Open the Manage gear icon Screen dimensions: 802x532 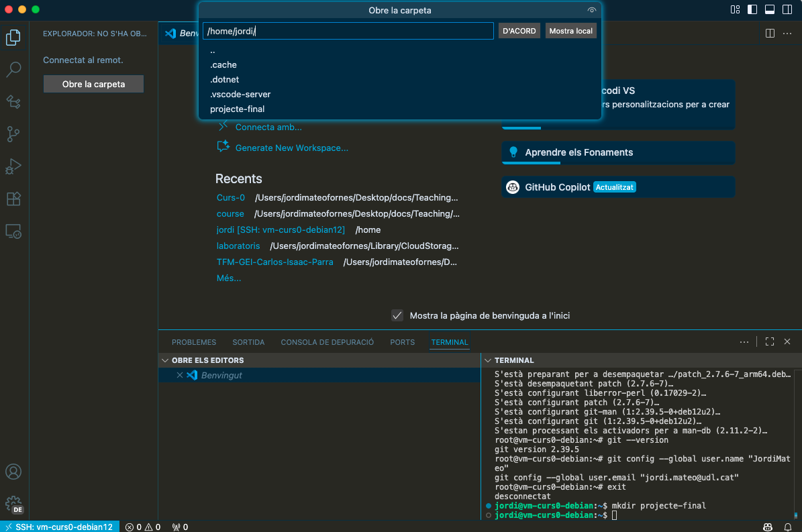pos(14,504)
